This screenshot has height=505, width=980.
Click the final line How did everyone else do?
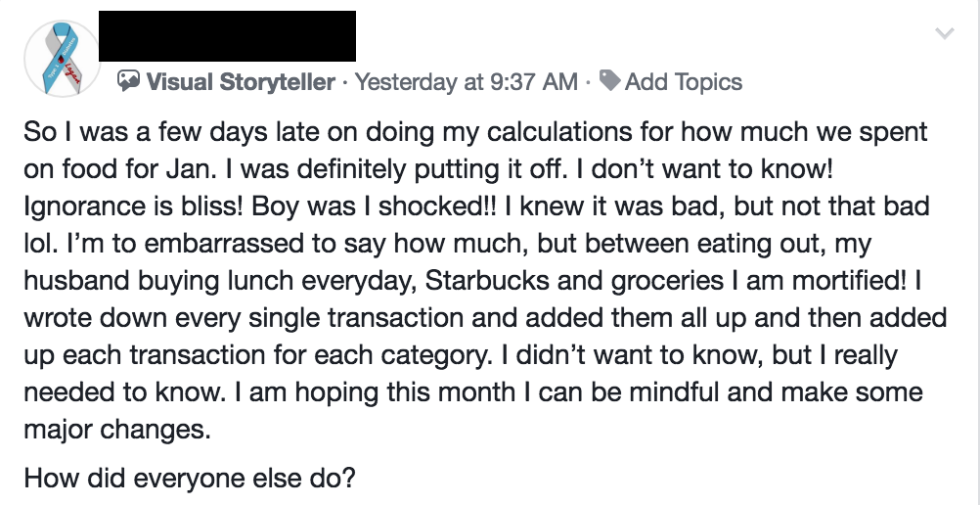coord(190,479)
